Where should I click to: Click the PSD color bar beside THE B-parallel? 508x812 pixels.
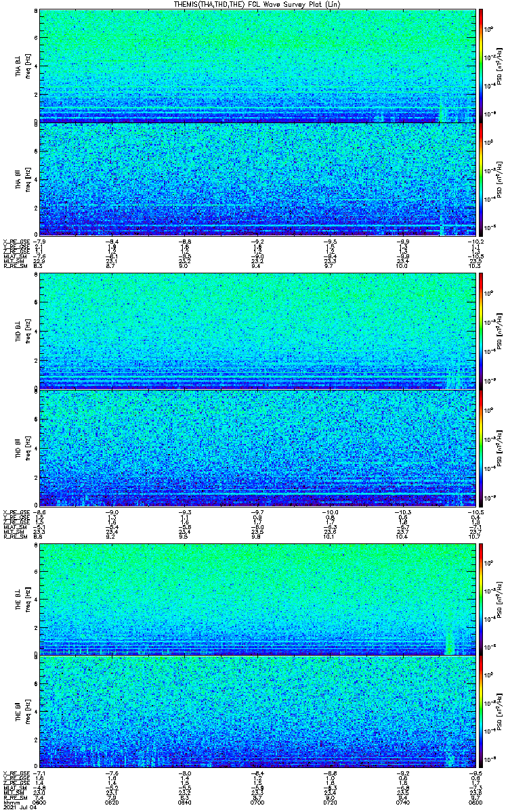pyautogui.click(x=481, y=712)
